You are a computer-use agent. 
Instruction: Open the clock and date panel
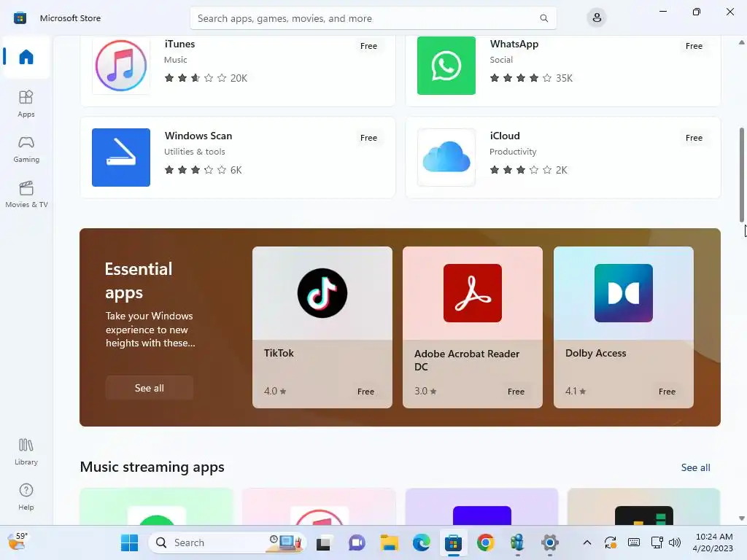pos(713,542)
